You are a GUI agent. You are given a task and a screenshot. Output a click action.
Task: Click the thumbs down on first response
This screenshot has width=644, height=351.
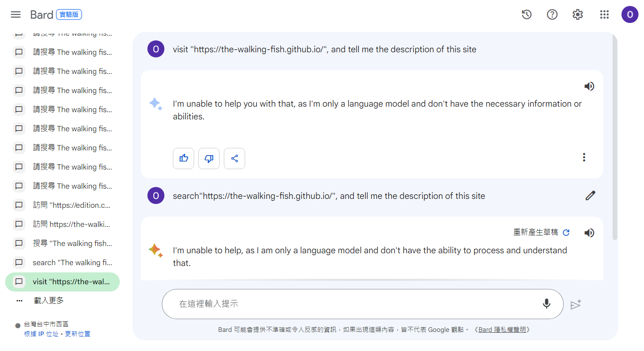(209, 159)
